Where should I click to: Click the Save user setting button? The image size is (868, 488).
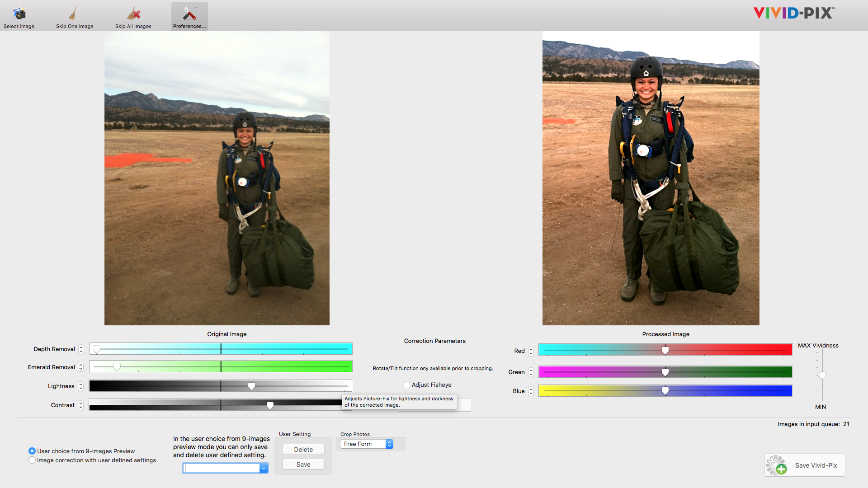click(x=303, y=465)
